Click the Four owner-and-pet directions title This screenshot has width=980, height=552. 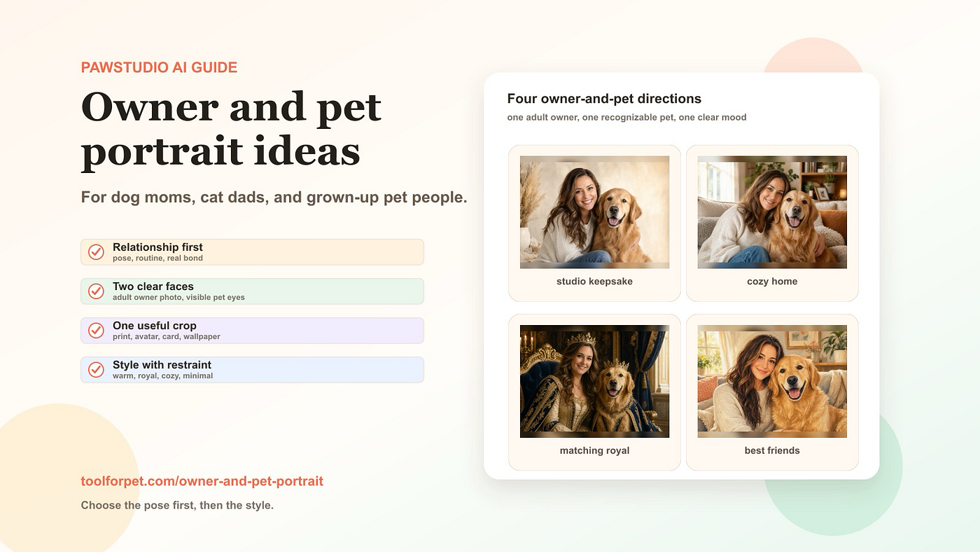coord(604,99)
